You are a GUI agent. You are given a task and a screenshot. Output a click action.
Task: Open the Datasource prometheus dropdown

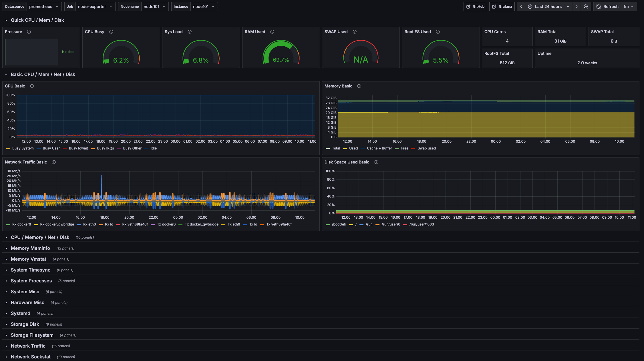coord(44,7)
